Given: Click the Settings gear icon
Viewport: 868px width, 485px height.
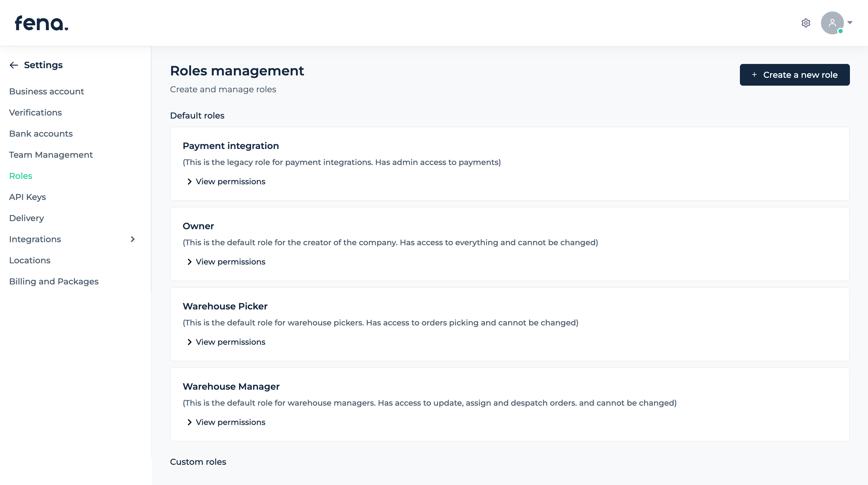Looking at the screenshot, I should pos(806,23).
